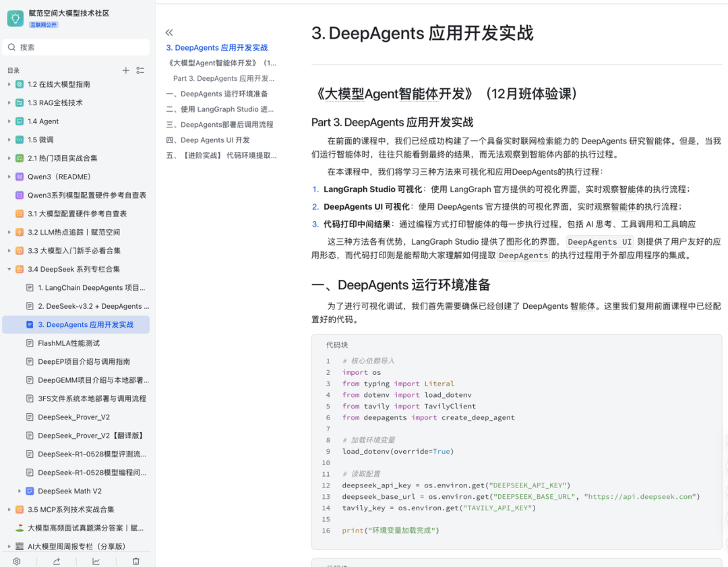The width and height of the screenshot is (728, 567).
Task: Expand the 1.4 Agent tree node
Action: pyautogui.click(x=9, y=121)
